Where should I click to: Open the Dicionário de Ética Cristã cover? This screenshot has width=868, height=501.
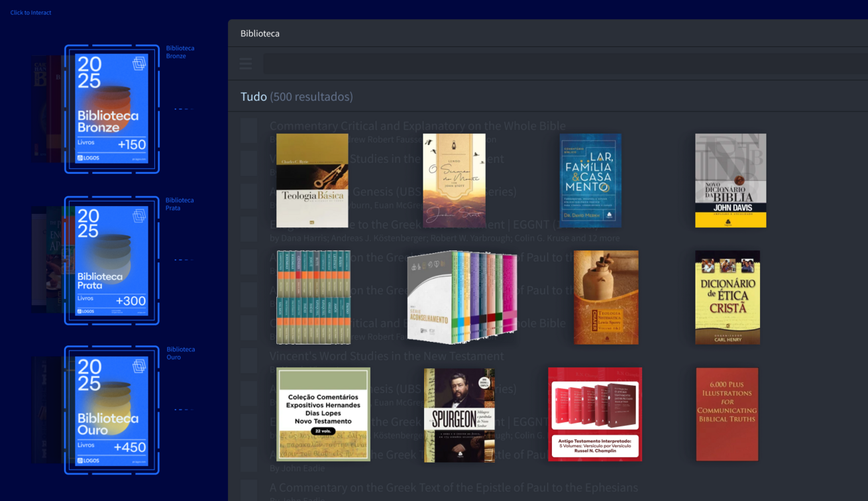[728, 297]
